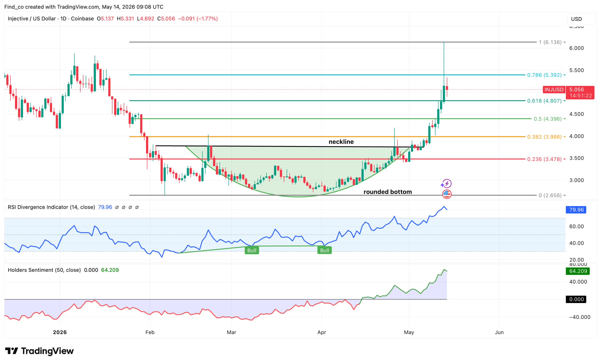Click the 0.236 (3.478) Fibonacci label
This screenshot has width=601, height=364.
click(x=544, y=159)
